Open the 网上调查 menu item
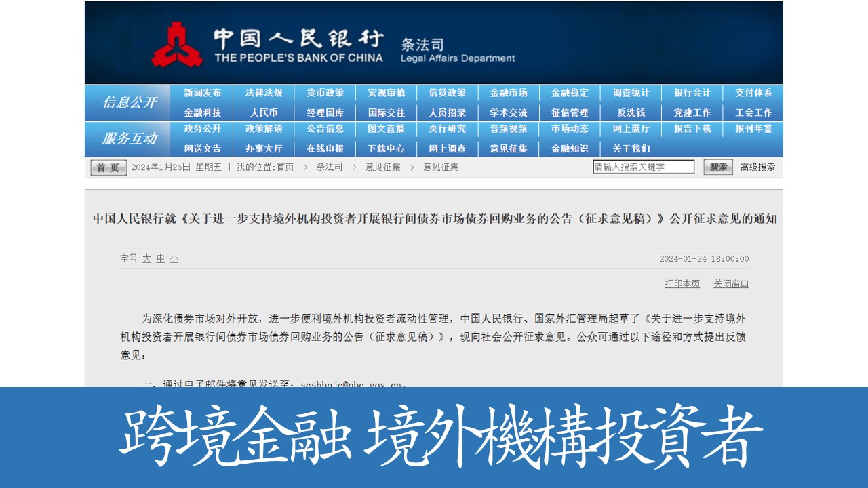Viewport: 868px width, 488px height. [x=448, y=148]
